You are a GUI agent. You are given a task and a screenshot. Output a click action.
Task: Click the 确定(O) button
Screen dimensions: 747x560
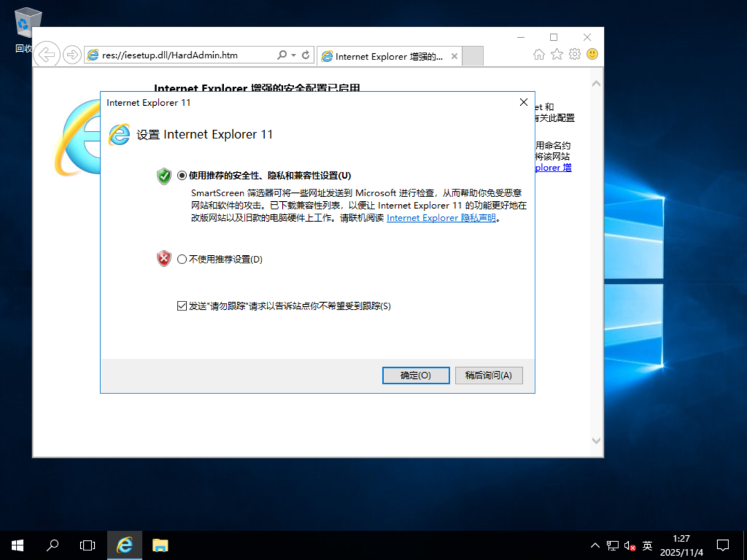coord(416,375)
